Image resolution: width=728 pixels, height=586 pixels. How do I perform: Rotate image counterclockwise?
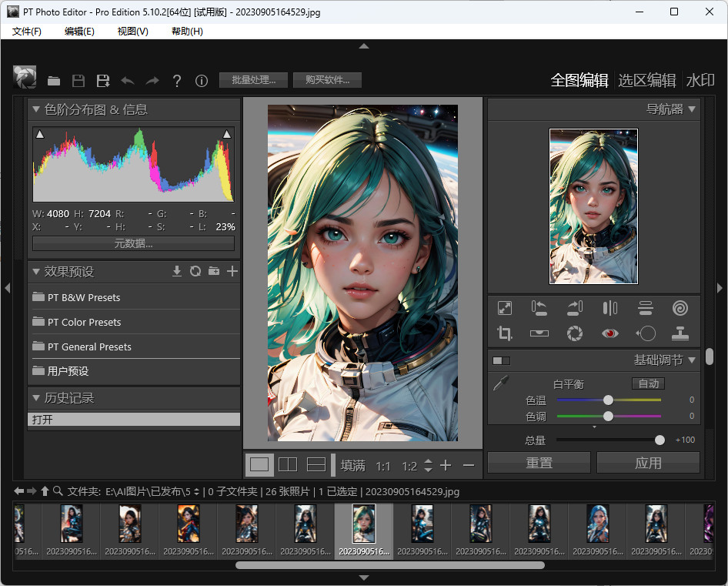point(539,308)
